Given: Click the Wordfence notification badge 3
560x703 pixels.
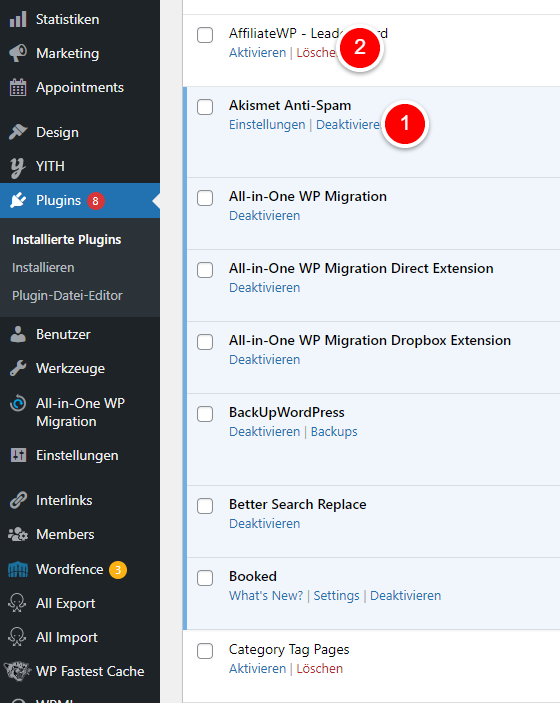Looking at the screenshot, I should pos(118,570).
